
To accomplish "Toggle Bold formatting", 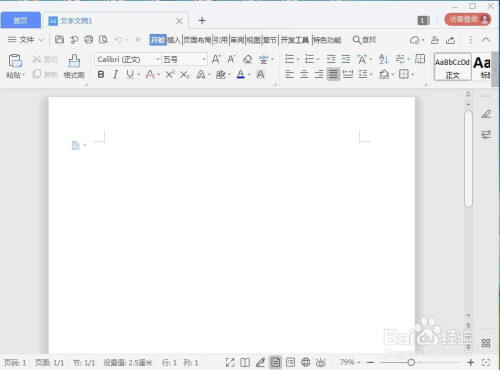I will click(x=101, y=74).
